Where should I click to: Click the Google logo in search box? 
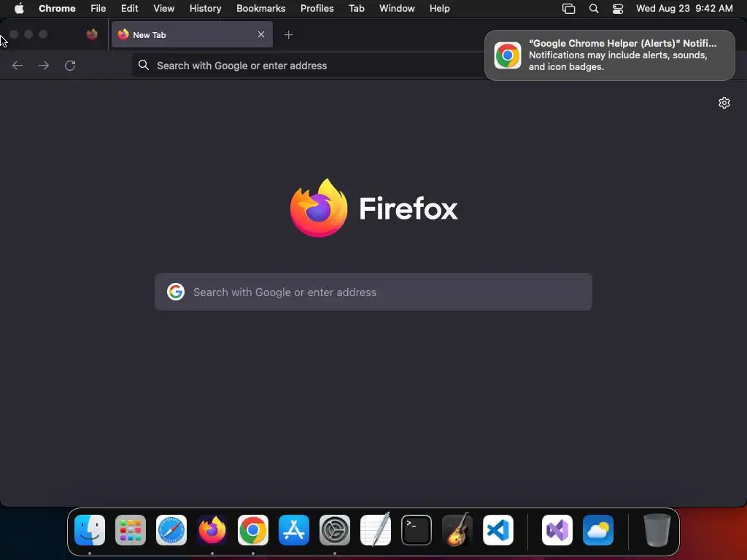pyautogui.click(x=176, y=292)
